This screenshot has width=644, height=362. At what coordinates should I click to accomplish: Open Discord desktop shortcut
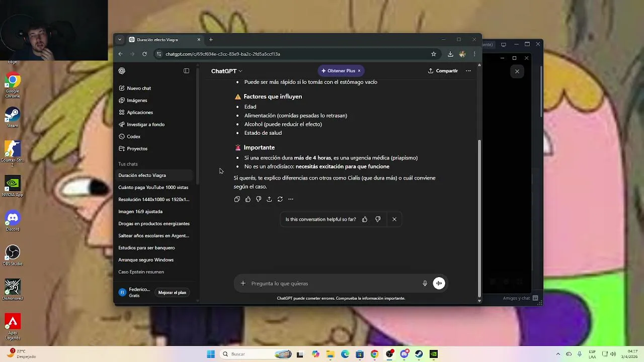tap(13, 221)
